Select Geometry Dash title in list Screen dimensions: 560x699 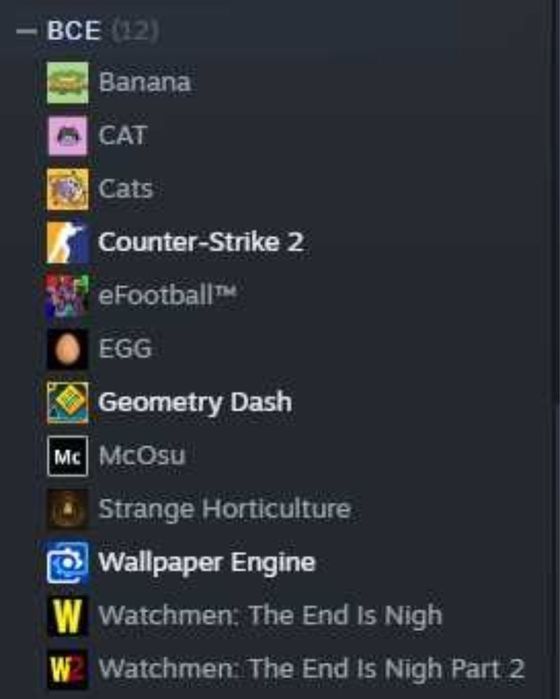pos(195,403)
